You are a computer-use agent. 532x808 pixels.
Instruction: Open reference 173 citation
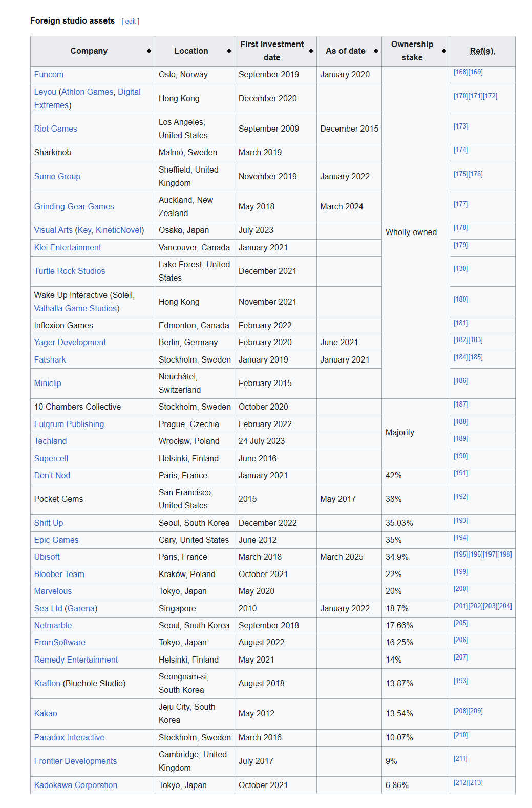460,126
